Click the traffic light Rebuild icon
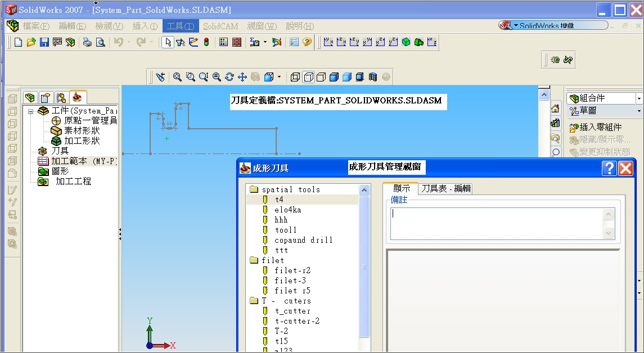The width and height of the screenshot is (644, 353). click(x=206, y=42)
